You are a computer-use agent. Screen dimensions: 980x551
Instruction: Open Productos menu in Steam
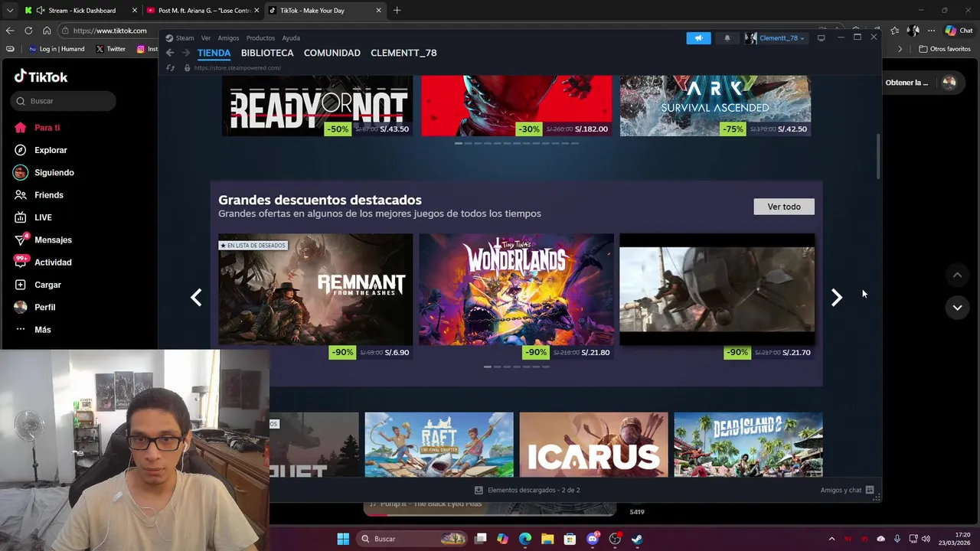tap(260, 37)
